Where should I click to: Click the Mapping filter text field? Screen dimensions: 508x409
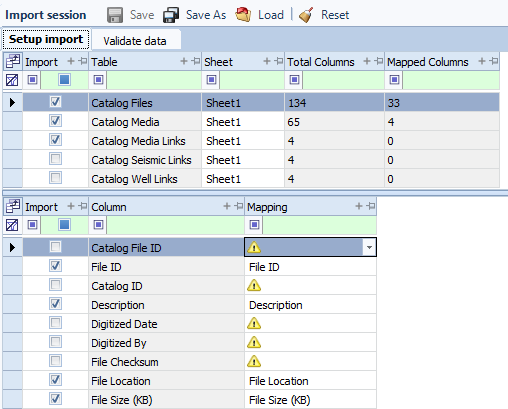pos(319,225)
